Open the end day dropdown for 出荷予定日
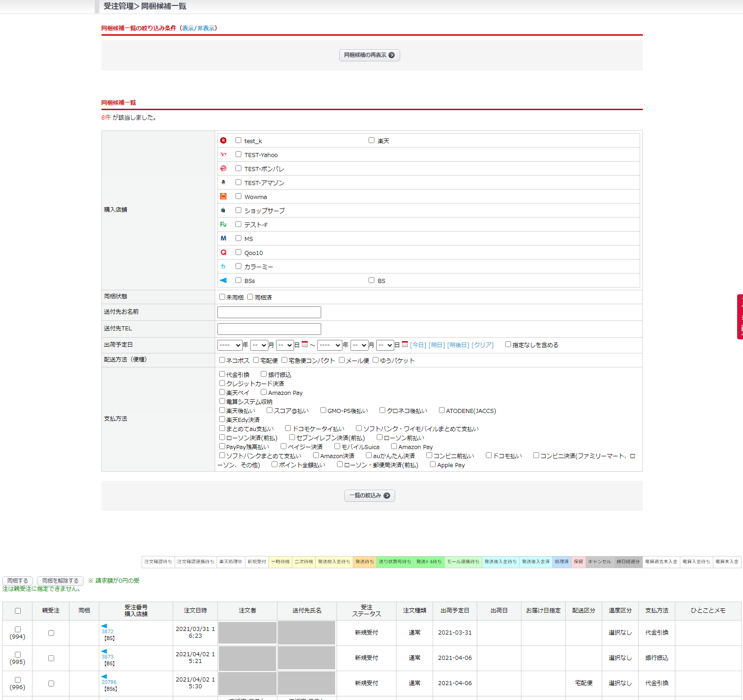743x700 pixels. (385, 345)
